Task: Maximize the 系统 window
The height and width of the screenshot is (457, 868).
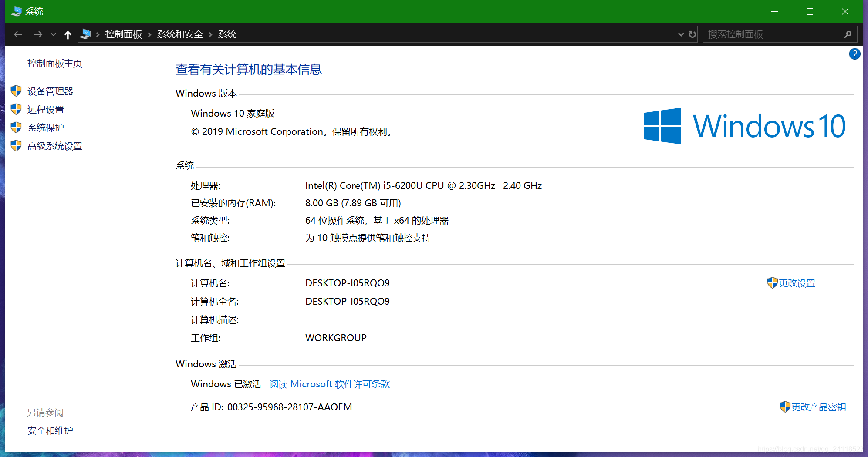Action: [x=810, y=11]
